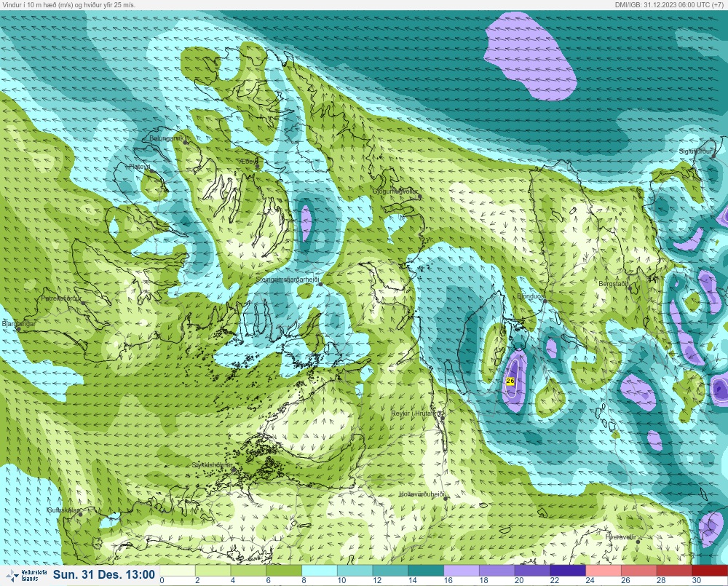Pick the legend swatch between 20 and 22

click(532, 570)
